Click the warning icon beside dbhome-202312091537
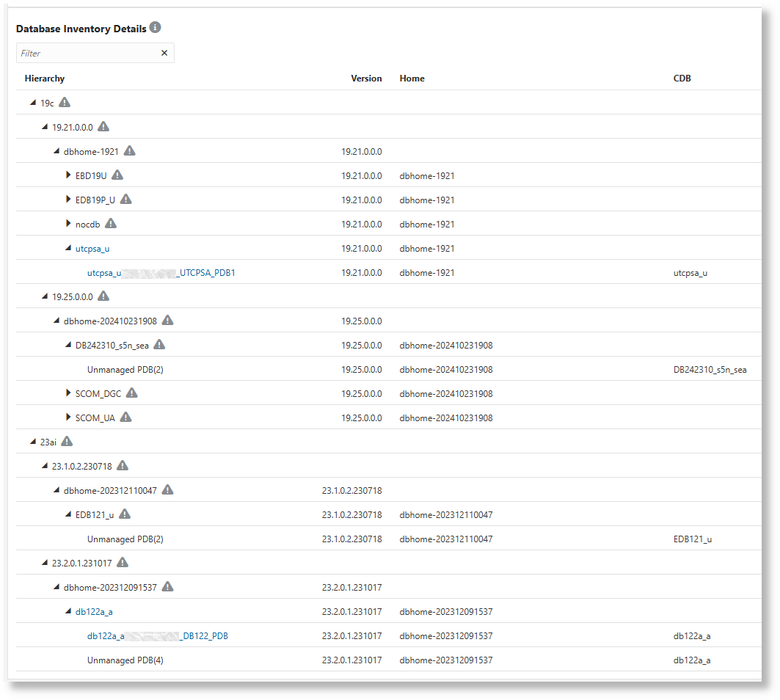 [167, 586]
